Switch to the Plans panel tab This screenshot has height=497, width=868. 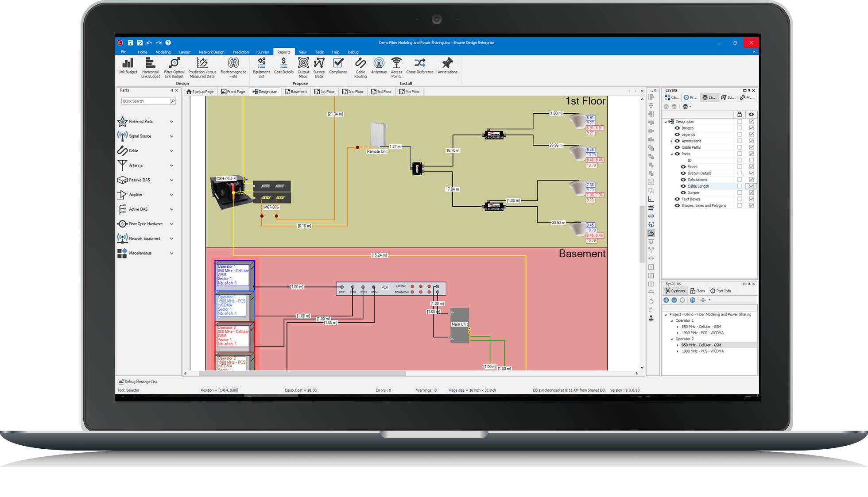click(697, 291)
